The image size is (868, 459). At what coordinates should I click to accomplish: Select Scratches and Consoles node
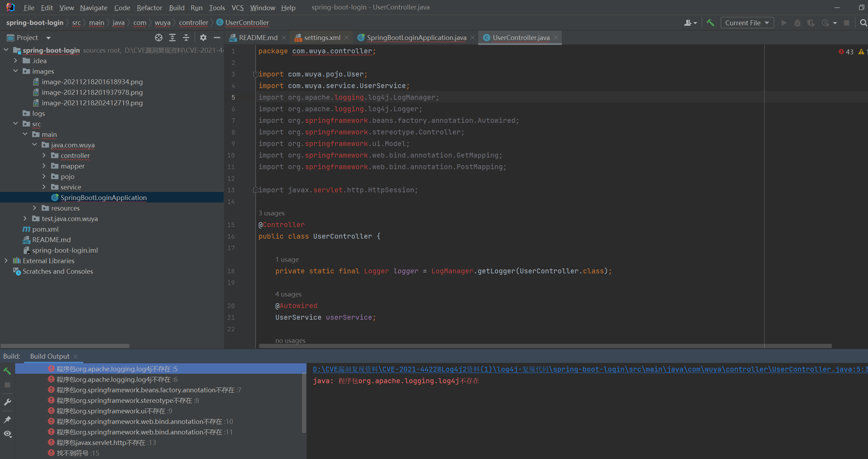coord(58,271)
